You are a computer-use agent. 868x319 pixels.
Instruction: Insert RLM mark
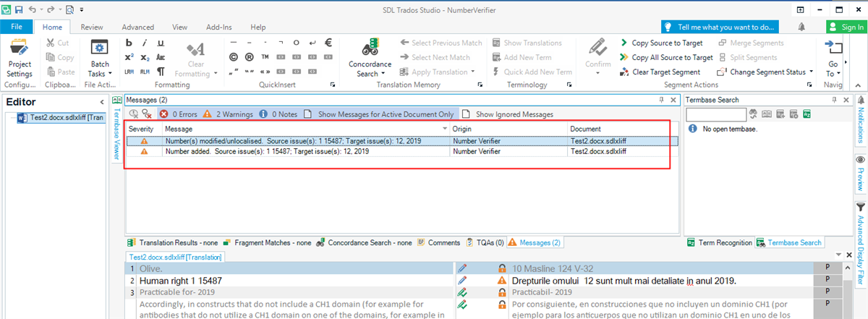click(x=145, y=72)
